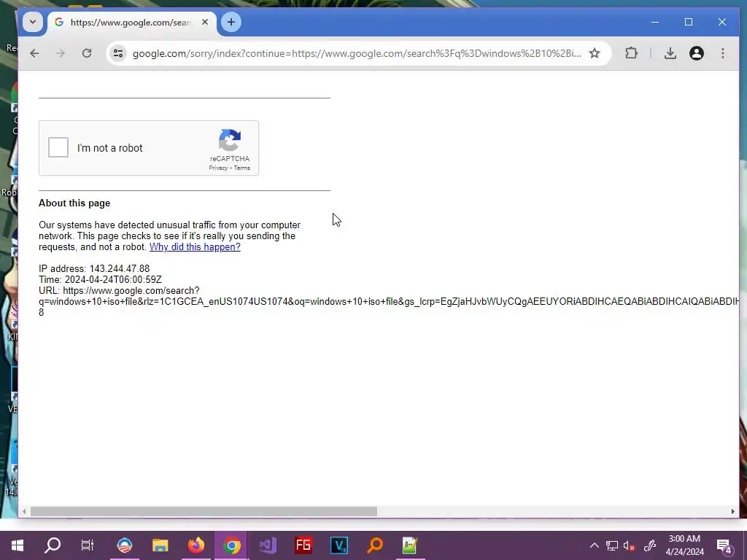Click the "About this page" heading

coord(74,203)
